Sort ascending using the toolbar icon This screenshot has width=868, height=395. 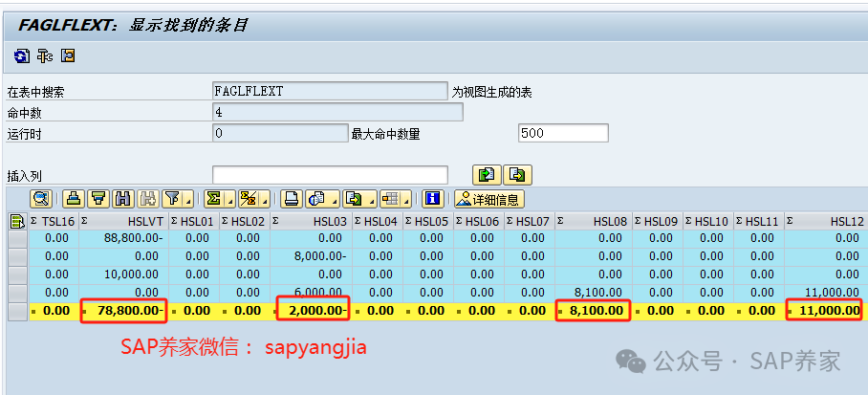tap(74, 198)
